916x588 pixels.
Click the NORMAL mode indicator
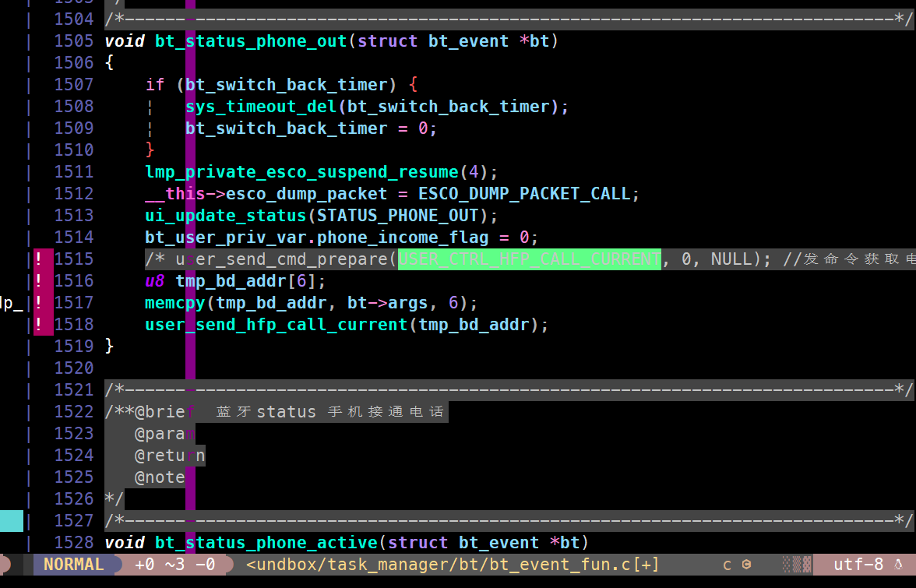(x=73, y=565)
